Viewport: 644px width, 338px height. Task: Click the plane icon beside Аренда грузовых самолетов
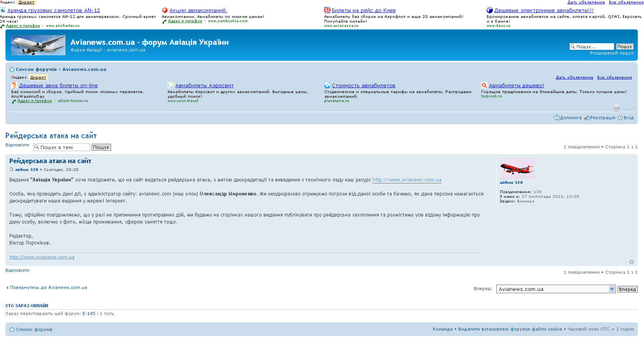tap(3, 10)
